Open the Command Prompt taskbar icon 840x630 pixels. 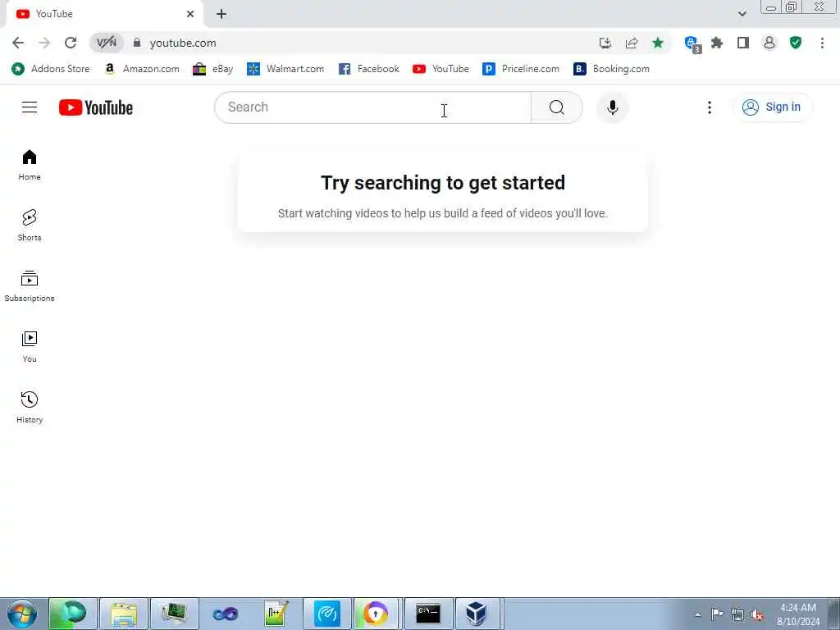point(428,614)
